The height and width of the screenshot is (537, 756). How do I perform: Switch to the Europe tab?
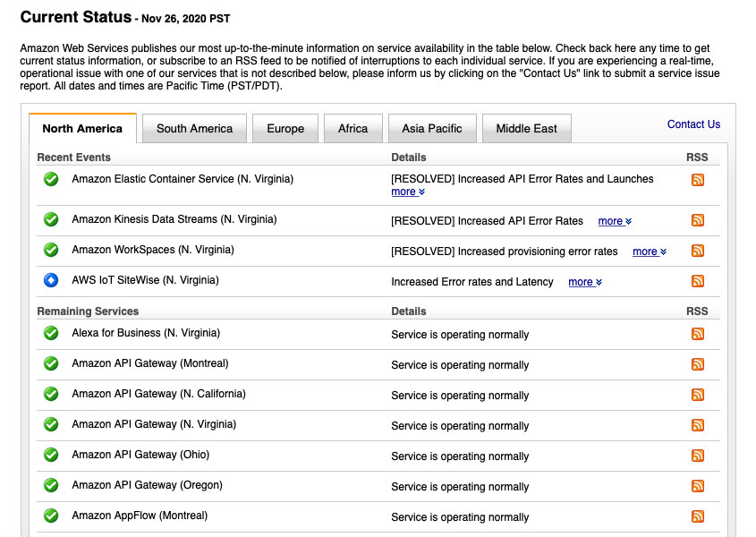285,128
